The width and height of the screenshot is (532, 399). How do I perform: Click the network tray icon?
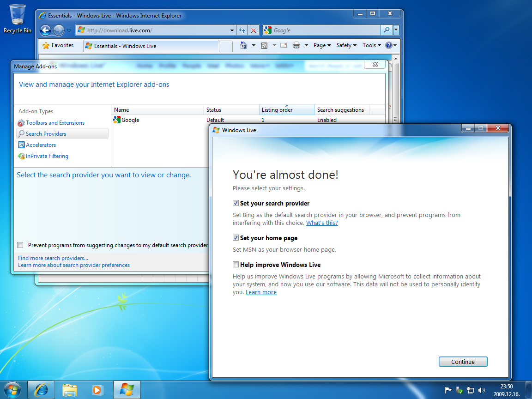point(470,390)
